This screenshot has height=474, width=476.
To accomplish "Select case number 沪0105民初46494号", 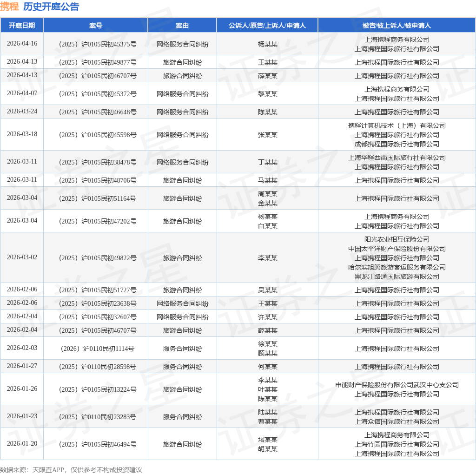I will tap(98, 445).
